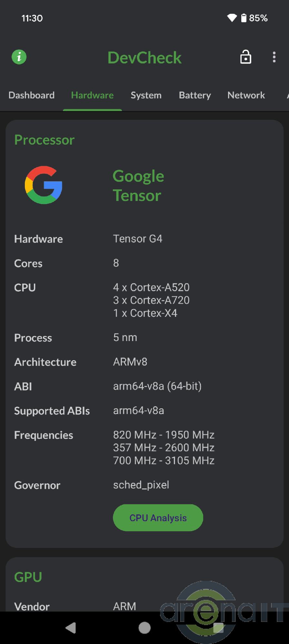Click the CPU Analysis button
The image size is (289, 644).
(x=158, y=518)
